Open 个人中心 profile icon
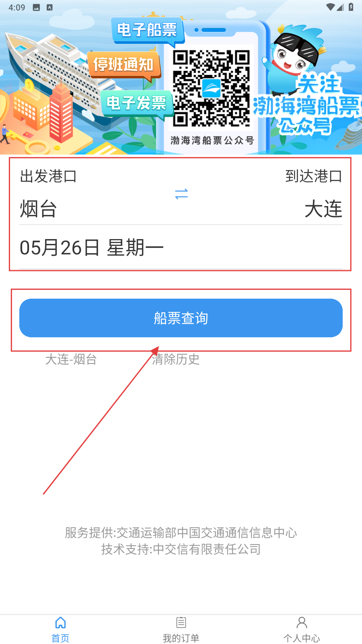 [x=302, y=623]
